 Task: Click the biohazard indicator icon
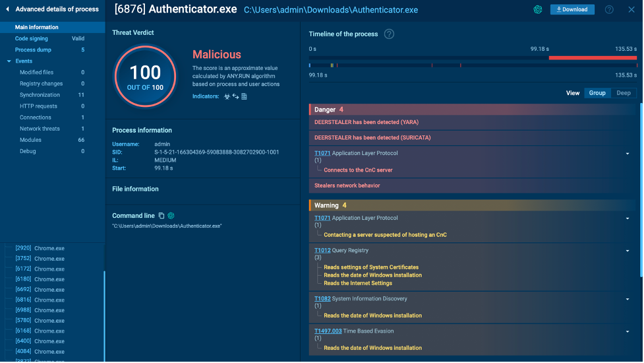click(x=227, y=96)
